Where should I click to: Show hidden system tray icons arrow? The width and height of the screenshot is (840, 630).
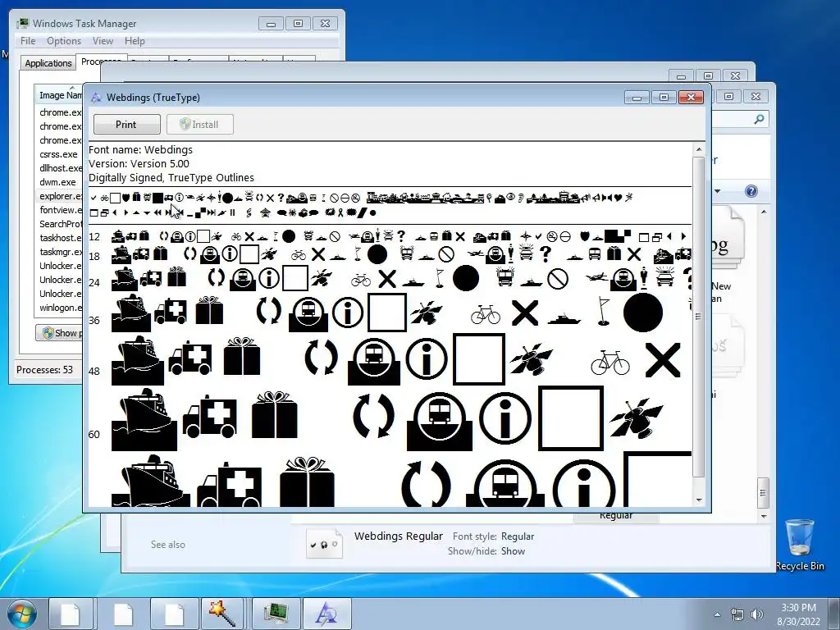tap(717, 614)
